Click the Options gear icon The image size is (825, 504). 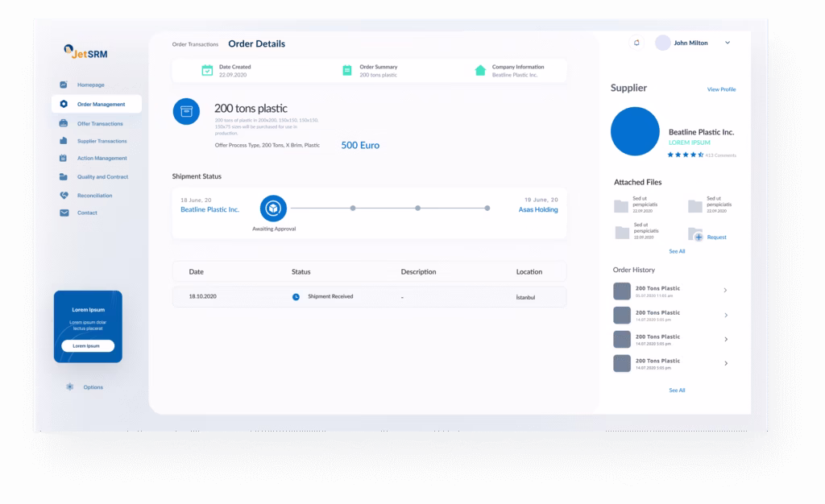click(x=69, y=386)
